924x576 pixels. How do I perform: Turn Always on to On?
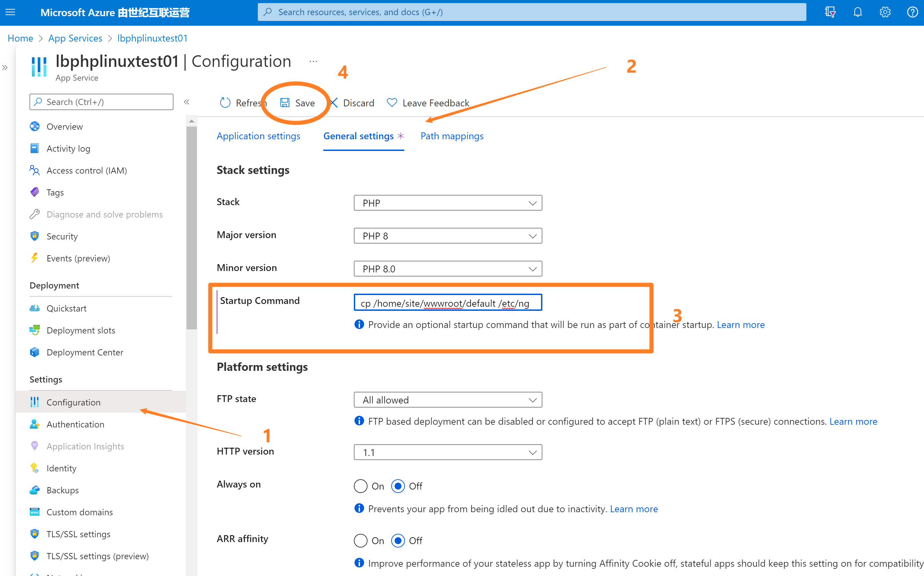click(x=361, y=486)
